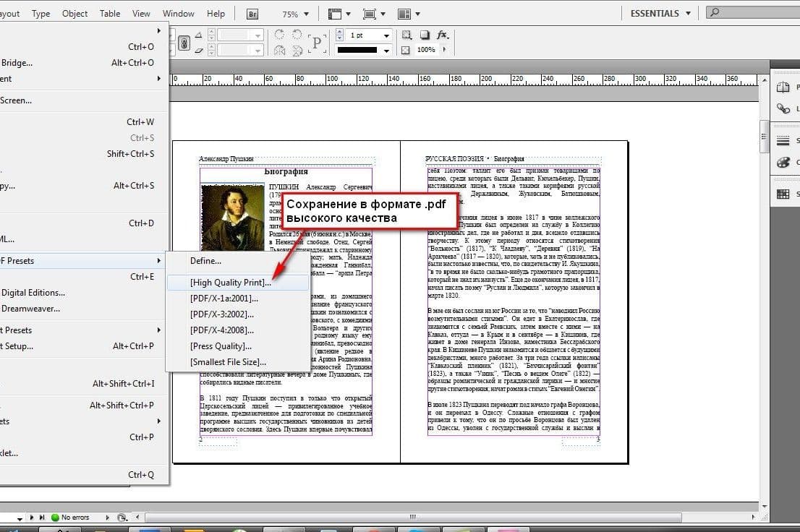
Task: Toggle drop shadow icon
Action: [x=425, y=35]
